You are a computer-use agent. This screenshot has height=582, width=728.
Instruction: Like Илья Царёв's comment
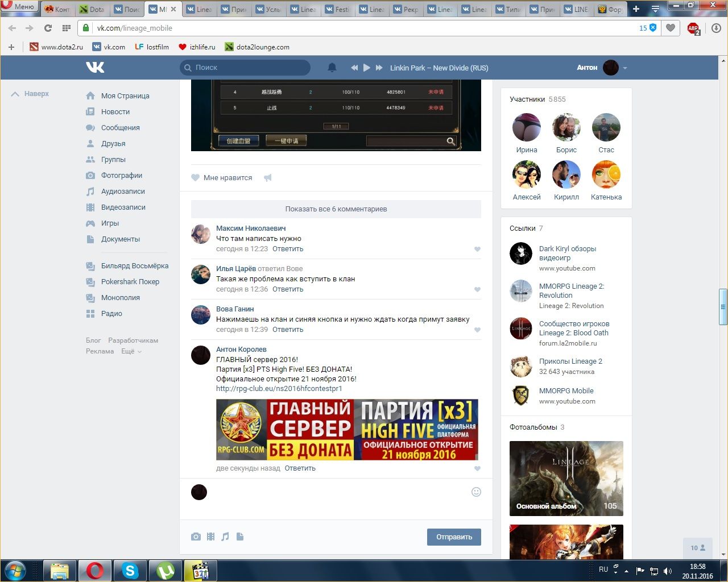pos(477,289)
